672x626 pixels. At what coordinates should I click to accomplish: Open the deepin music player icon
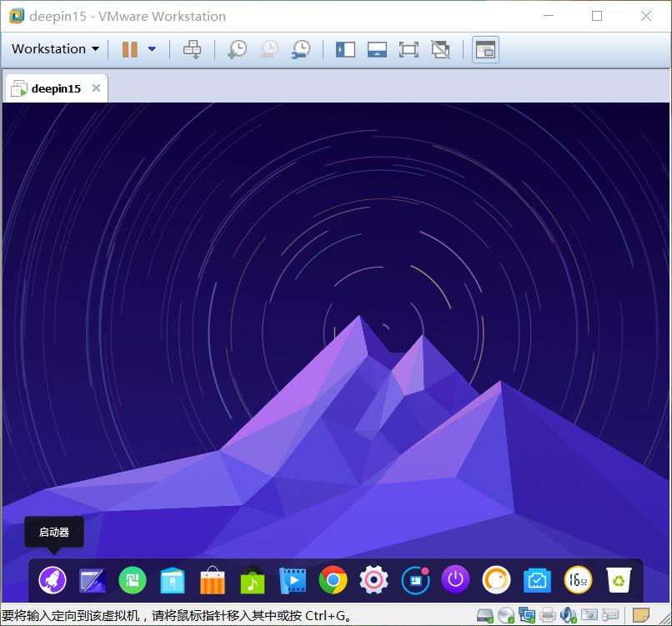click(253, 580)
